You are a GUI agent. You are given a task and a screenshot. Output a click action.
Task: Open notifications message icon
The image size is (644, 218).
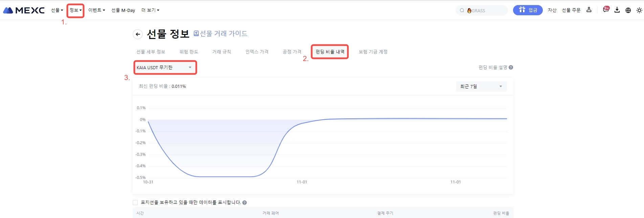click(605, 10)
